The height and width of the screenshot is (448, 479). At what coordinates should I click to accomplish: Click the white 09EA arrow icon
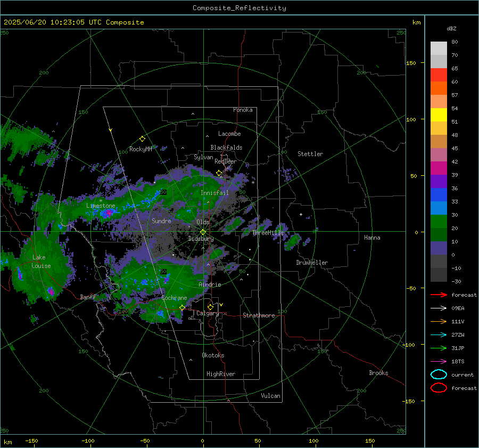pyautogui.click(x=439, y=308)
